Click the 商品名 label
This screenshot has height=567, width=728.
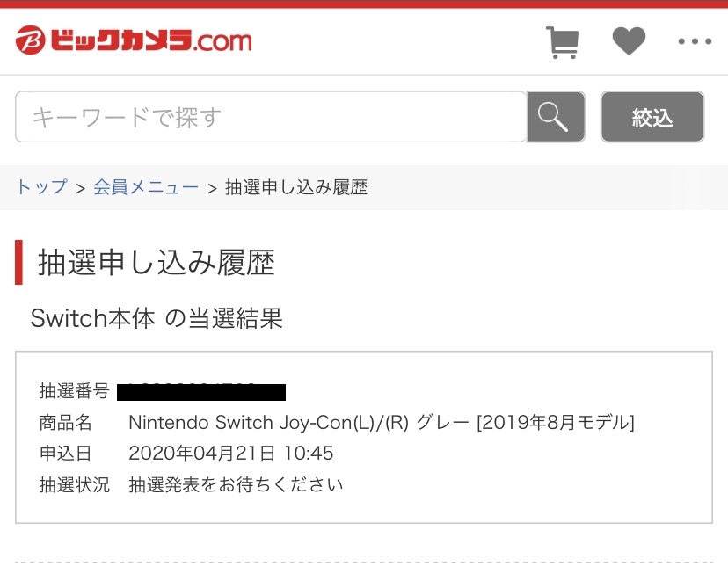pyautogui.click(x=65, y=423)
